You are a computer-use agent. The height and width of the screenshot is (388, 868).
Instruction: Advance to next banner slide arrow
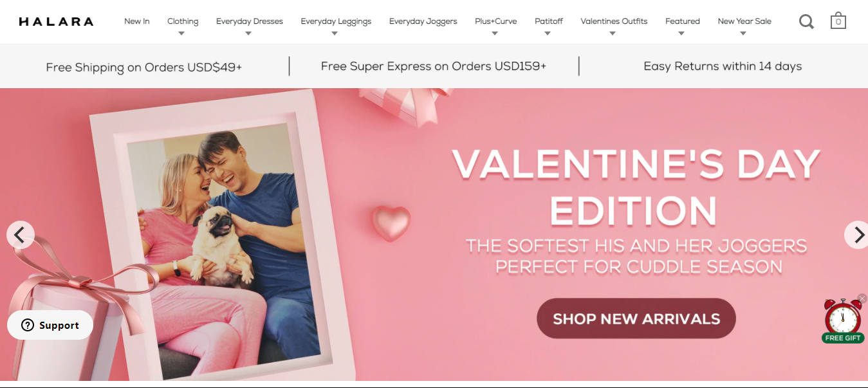pos(858,235)
